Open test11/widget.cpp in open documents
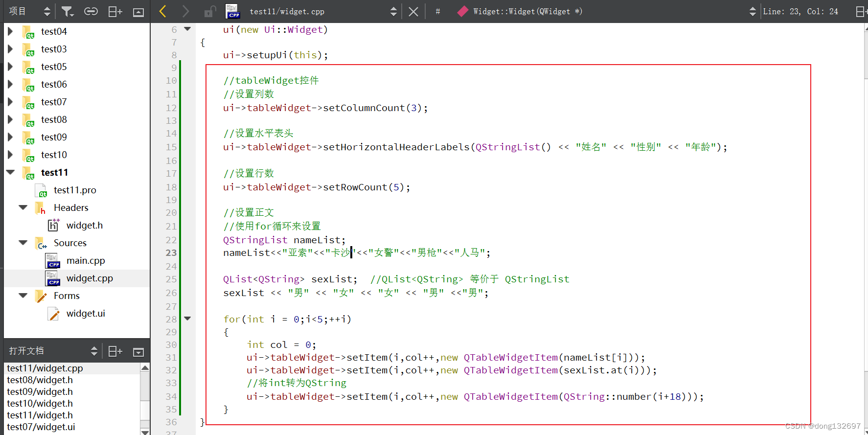 click(45, 368)
